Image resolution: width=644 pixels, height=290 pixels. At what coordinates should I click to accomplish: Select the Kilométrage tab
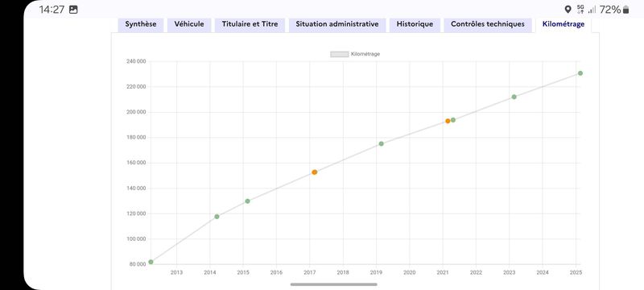point(563,25)
